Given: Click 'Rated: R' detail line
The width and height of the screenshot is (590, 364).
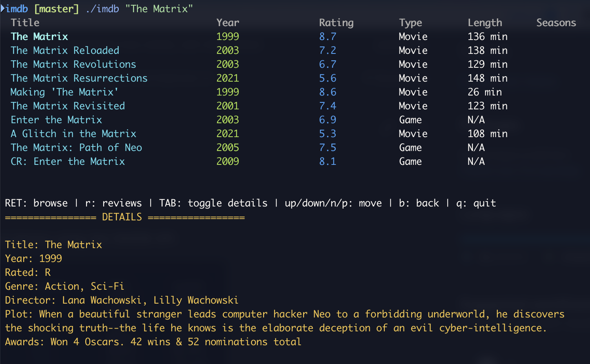Looking at the screenshot, I should (x=28, y=272).
